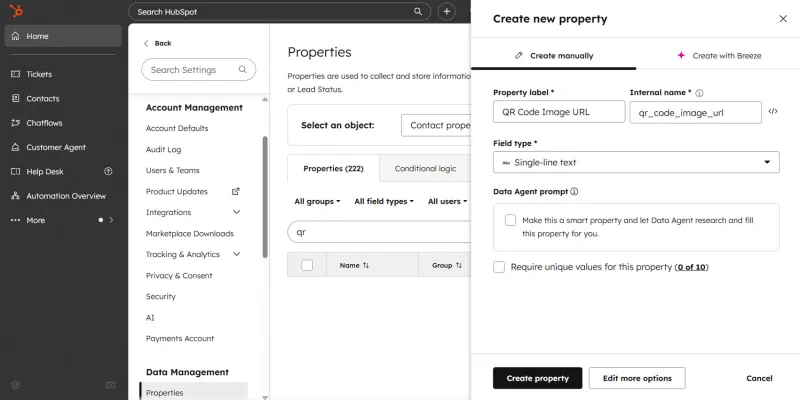Sort by the Name column arrows
Screen dimensions: 800x400
366,265
